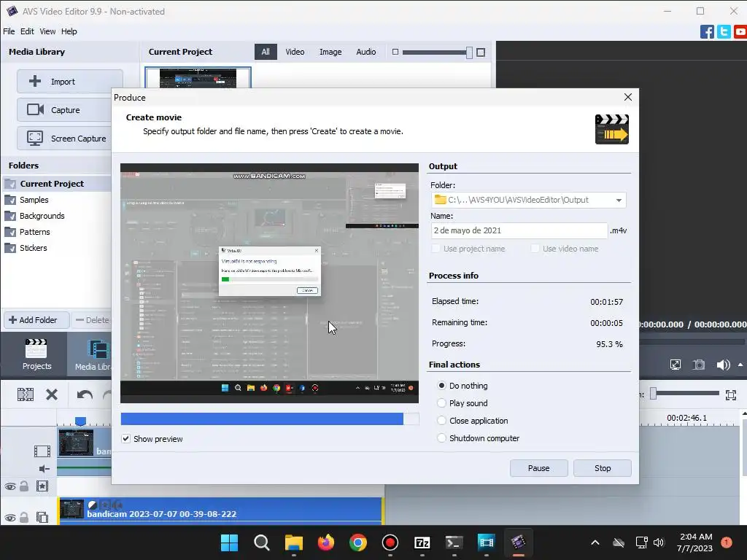The image size is (747, 560).
Task: Pause the movie creation
Action: (539, 468)
